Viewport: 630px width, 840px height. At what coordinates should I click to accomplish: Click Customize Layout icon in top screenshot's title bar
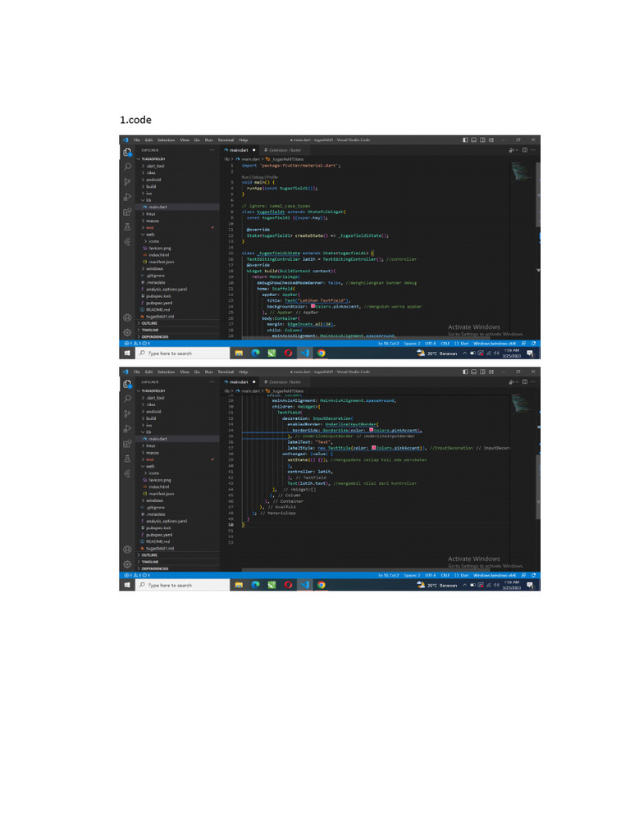[x=491, y=139]
